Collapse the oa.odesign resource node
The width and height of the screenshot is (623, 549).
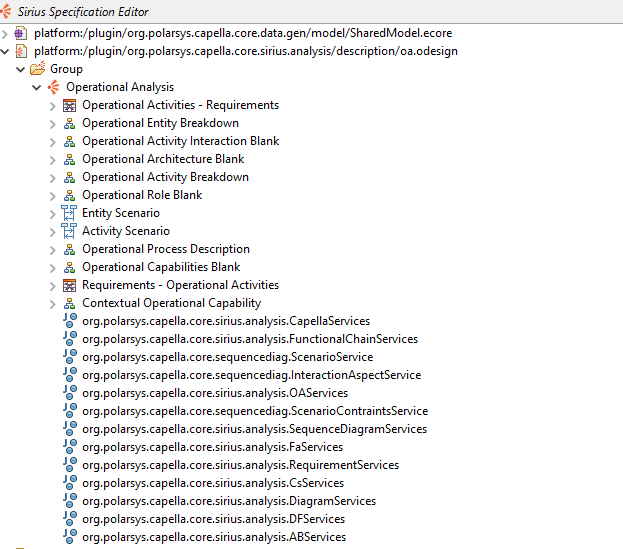[x=4, y=51]
